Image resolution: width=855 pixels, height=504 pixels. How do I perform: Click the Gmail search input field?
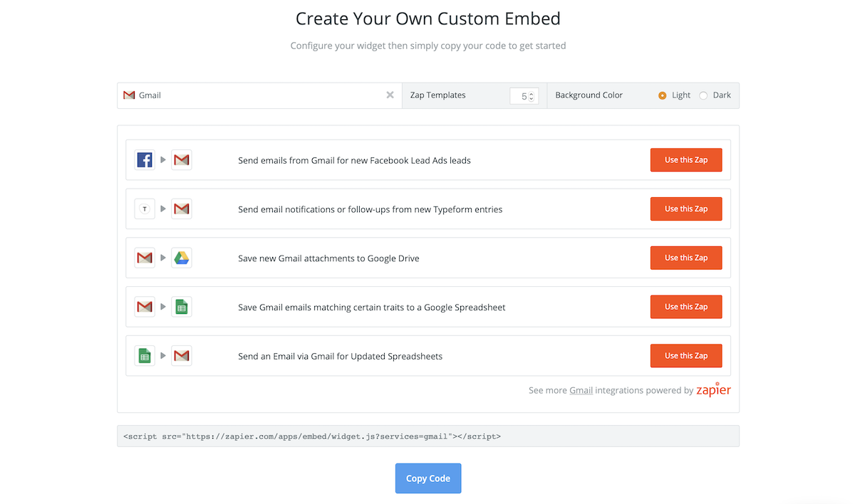click(260, 95)
